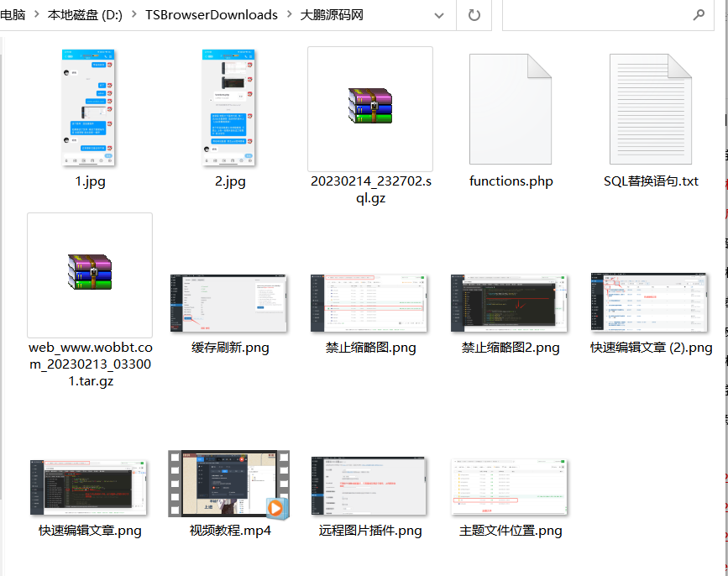The image size is (728, 576).
Task: Click the 电脑 breadcrumb icon
Action: pyautogui.click(x=11, y=14)
